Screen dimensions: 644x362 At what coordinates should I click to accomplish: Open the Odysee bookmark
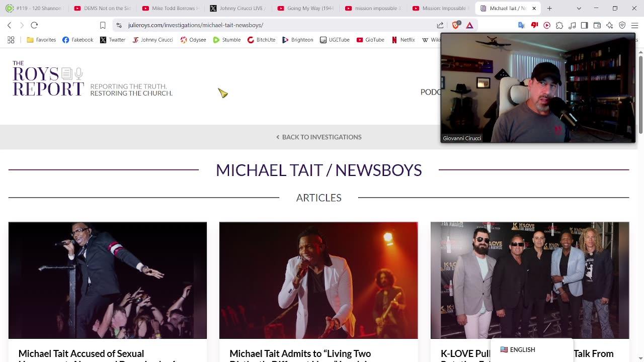[x=193, y=40]
